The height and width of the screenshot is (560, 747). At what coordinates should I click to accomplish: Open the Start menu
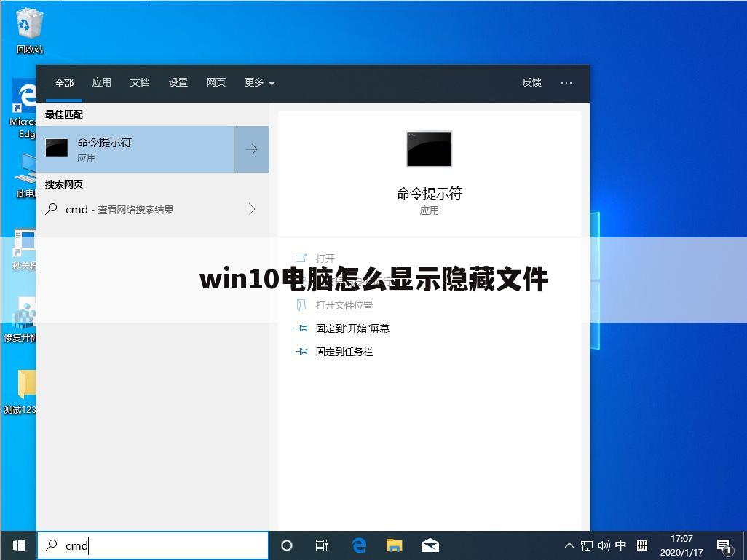click(17, 545)
